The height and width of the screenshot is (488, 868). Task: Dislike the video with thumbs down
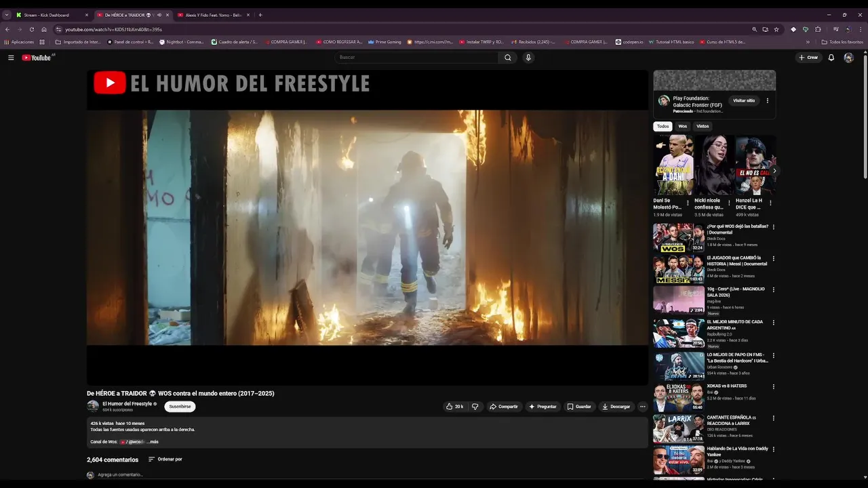pyautogui.click(x=475, y=407)
